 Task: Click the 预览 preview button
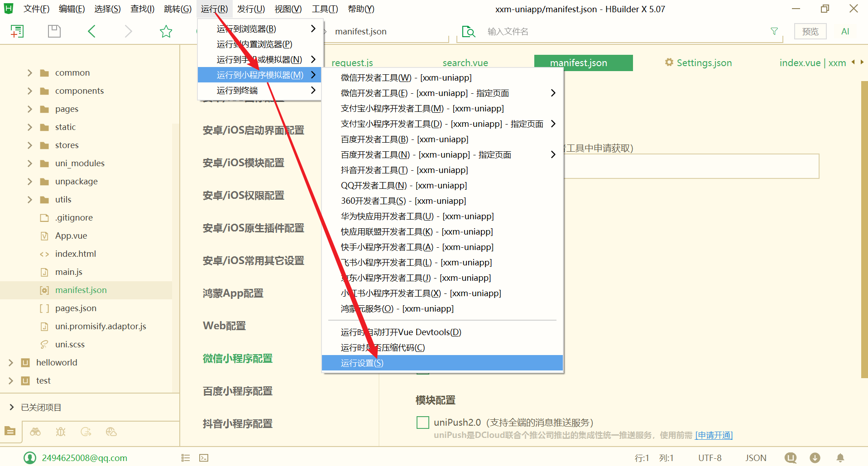810,31
